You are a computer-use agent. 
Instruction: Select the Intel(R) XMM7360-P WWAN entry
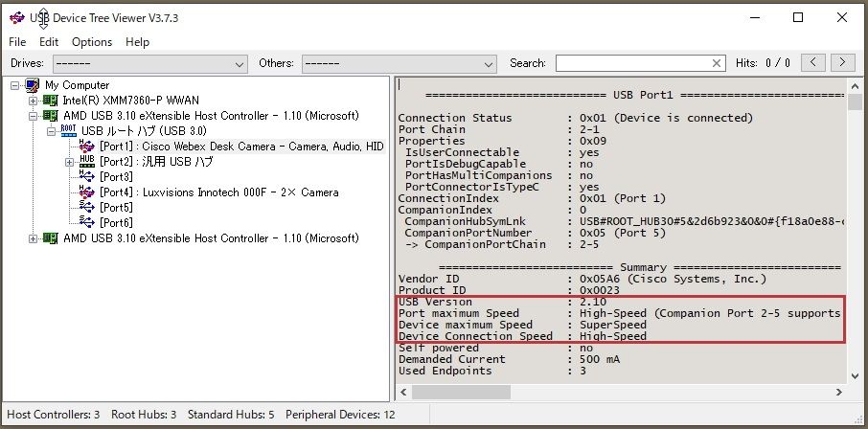pyautogui.click(x=130, y=101)
